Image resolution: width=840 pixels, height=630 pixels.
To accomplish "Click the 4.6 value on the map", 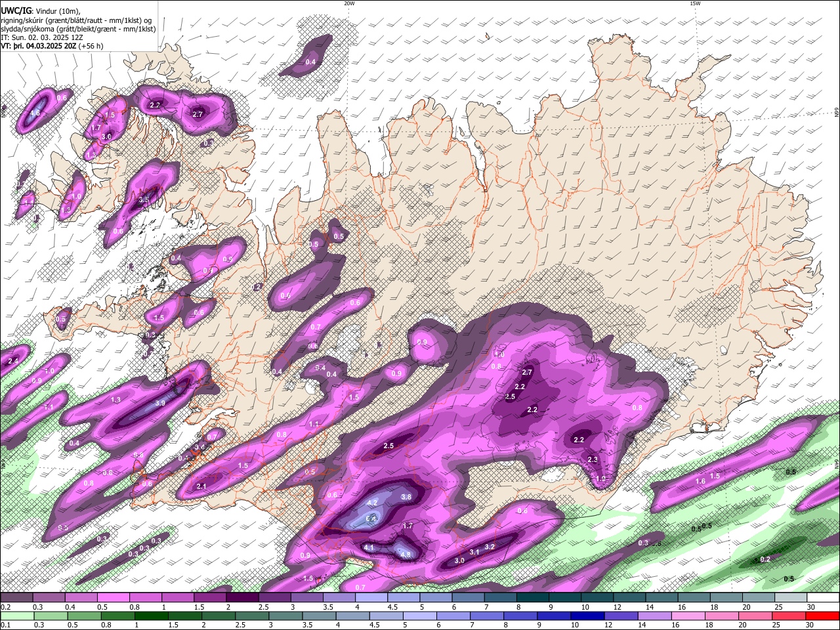I will (35, 114).
